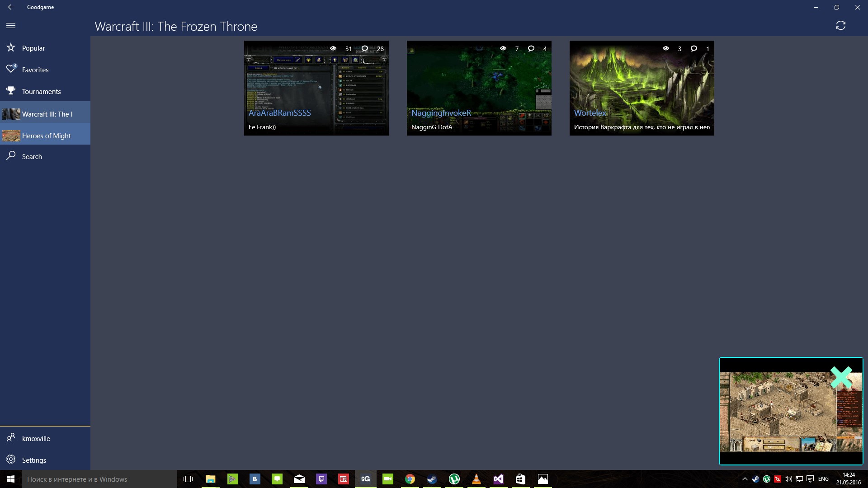Click the chat bubble icon on NaggingInvokeR card
The height and width of the screenshot is (488, 868).
coord(531,48)
